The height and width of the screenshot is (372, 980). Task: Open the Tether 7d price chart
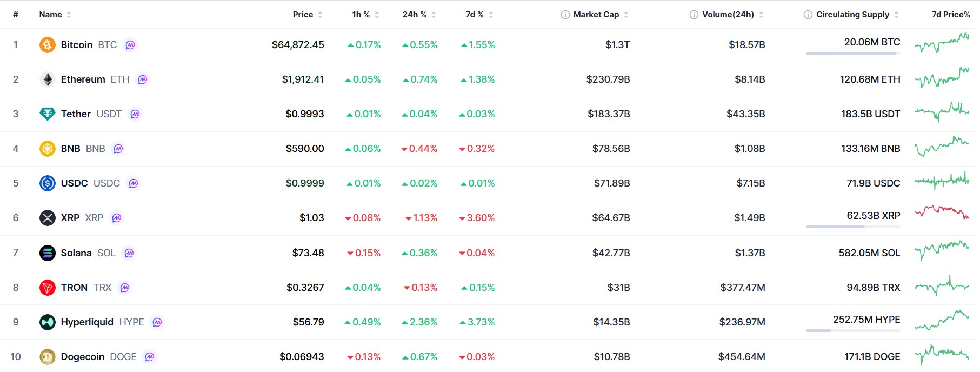point(942,112)
